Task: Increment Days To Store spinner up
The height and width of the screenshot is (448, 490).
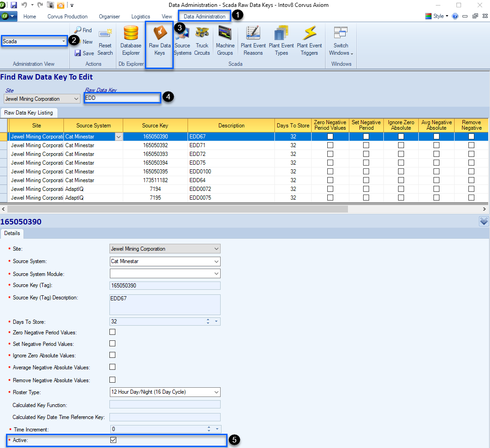Action: [208, 320]
